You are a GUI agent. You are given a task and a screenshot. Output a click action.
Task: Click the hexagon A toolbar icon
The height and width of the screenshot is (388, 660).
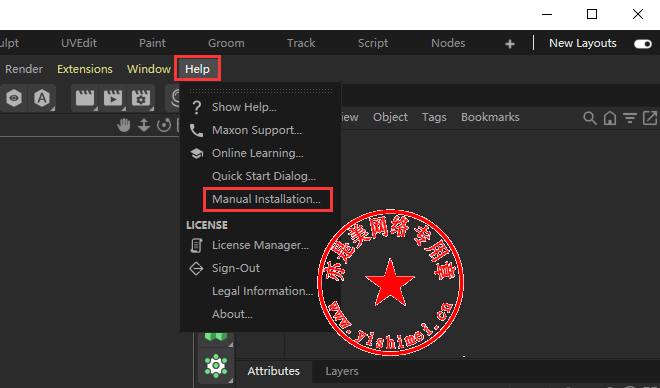coord(42,98)
